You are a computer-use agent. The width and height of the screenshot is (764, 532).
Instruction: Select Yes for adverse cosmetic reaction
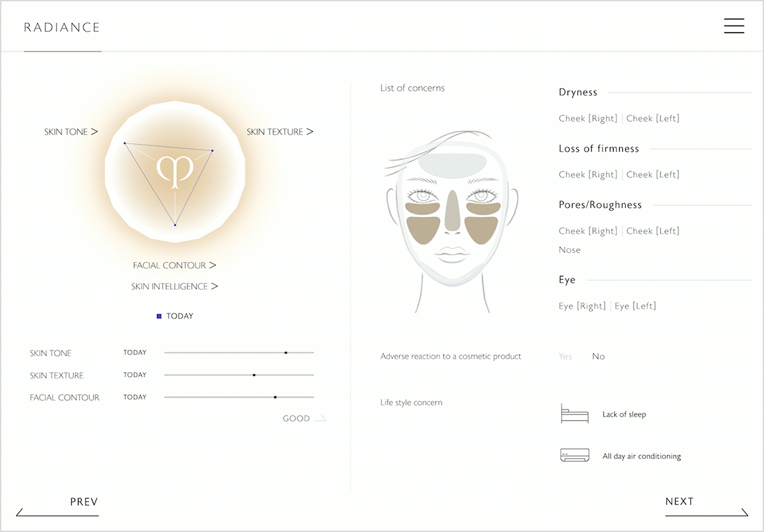click(x=565, y=356)
